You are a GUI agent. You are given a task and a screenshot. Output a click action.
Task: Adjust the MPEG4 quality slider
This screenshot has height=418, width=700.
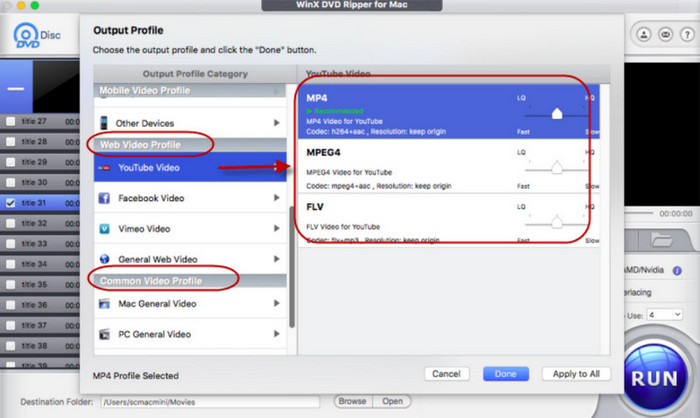point(557,168)
